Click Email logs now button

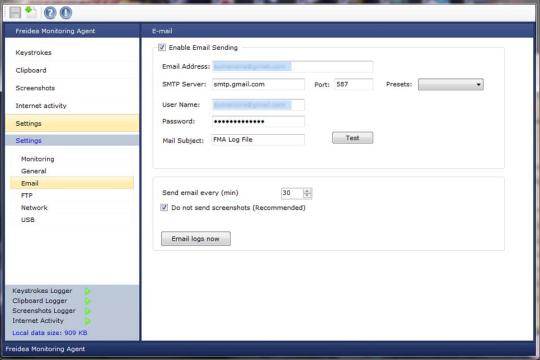coord(196,238)
